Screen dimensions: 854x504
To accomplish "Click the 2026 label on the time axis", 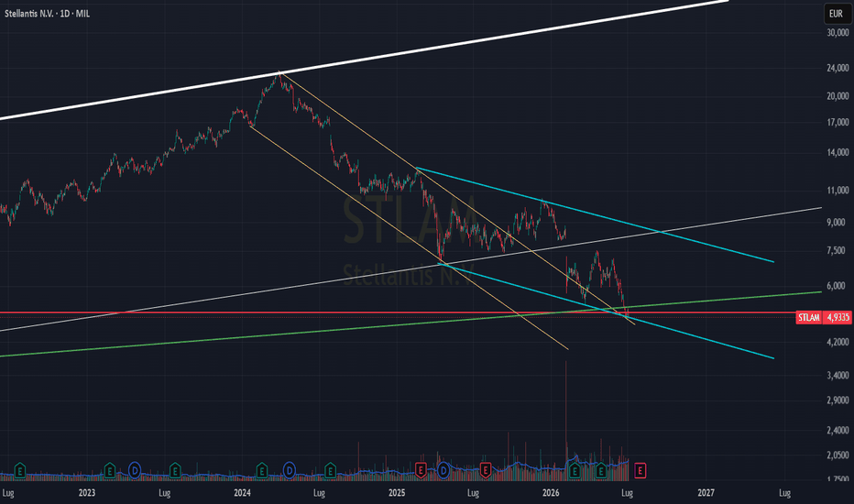I will [552, 493].
